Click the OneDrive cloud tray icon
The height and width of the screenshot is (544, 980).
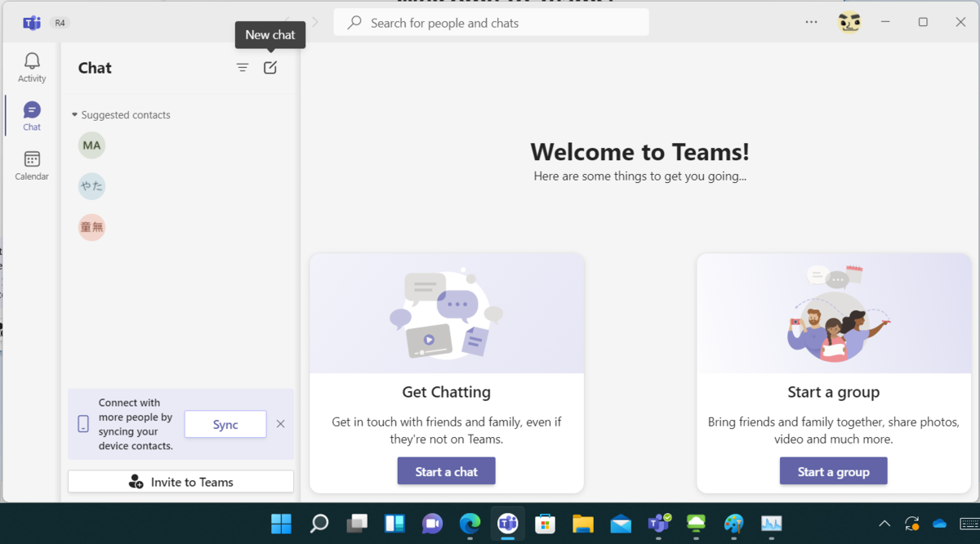(x=939, y=524)
